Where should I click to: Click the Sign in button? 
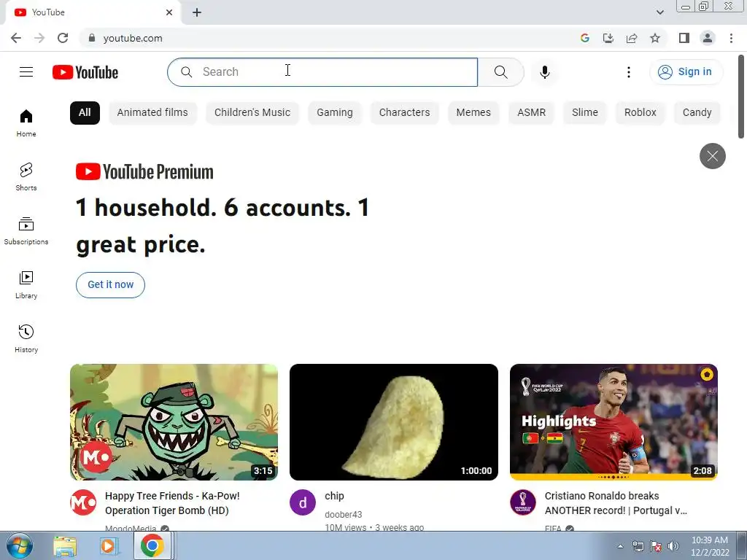686,72
